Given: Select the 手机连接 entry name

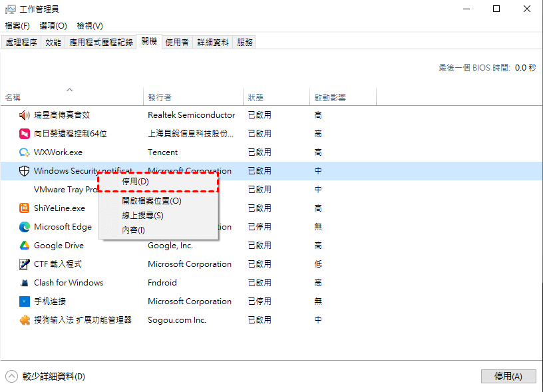Looking at the screenshot, I should point(50,301).
